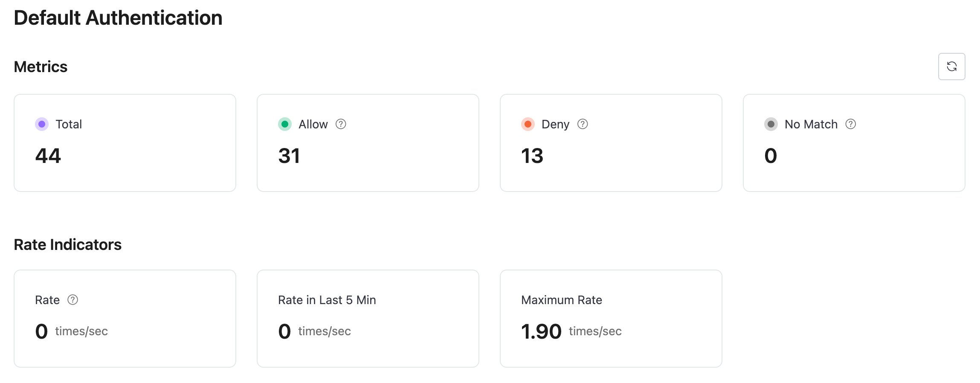This screenshot has height=383, width=980.
Task: Click the purple Total status dot
Action: 42,124
